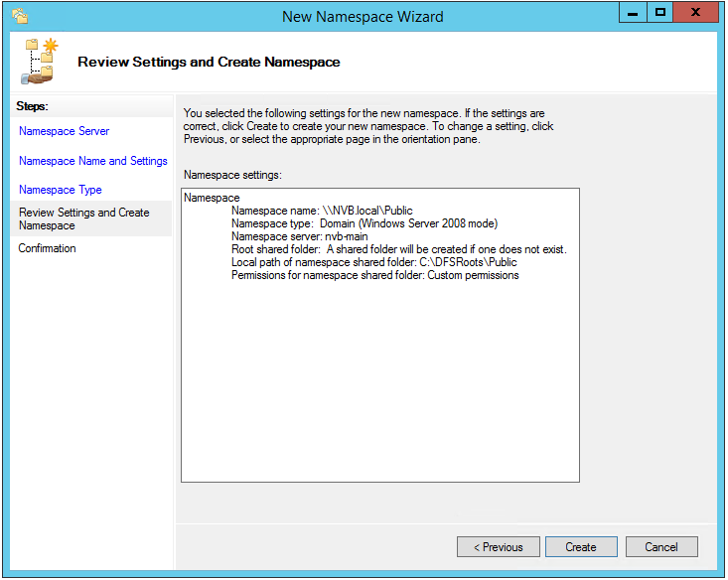Select the Permissions Custom permissions line
728x580 pixels.
375,276
